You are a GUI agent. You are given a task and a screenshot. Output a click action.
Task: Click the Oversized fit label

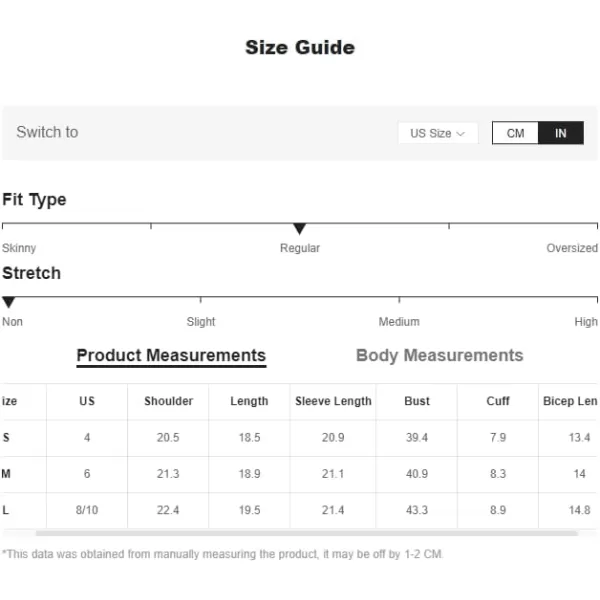[x=572, y=248]
